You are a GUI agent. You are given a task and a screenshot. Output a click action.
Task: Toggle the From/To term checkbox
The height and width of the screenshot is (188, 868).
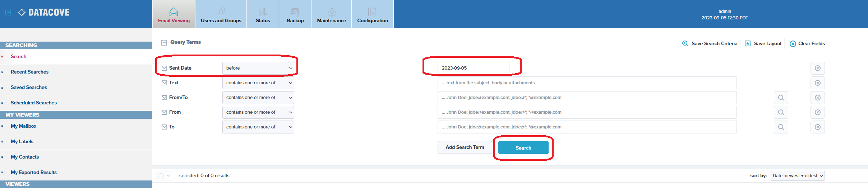tap(165, 98)
